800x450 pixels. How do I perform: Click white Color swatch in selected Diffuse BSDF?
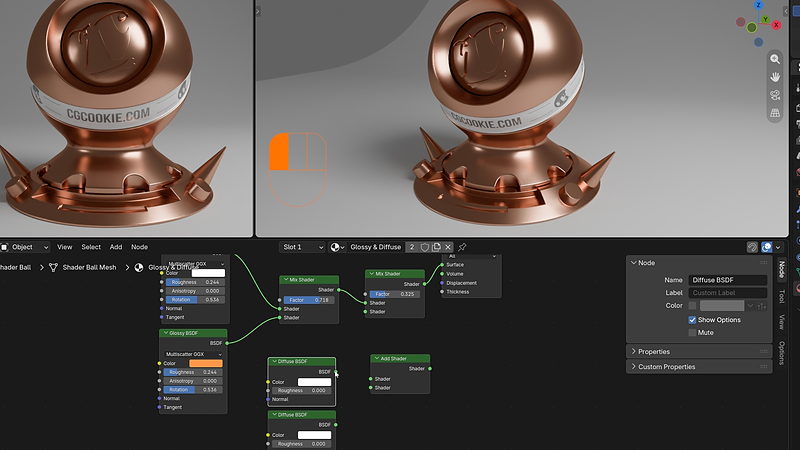[x=314, y=382]
